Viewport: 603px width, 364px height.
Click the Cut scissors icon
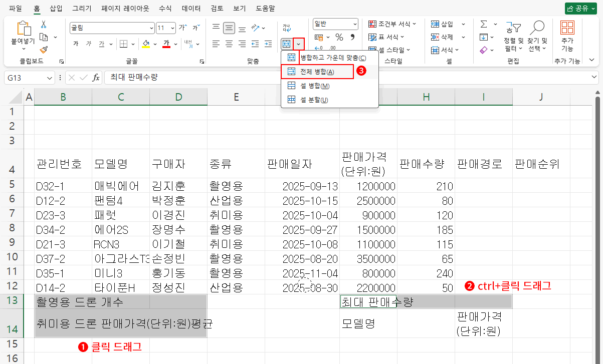tap(44, 24)
